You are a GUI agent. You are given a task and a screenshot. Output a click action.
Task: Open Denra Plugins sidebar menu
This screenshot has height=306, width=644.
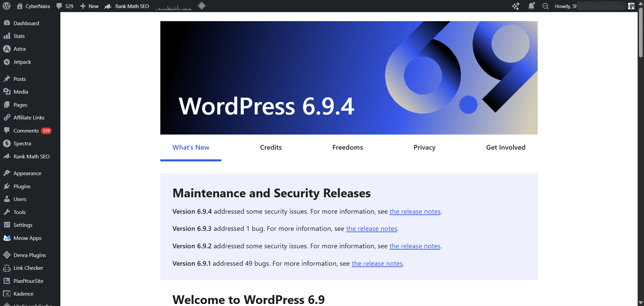click(x=30, y=255)
